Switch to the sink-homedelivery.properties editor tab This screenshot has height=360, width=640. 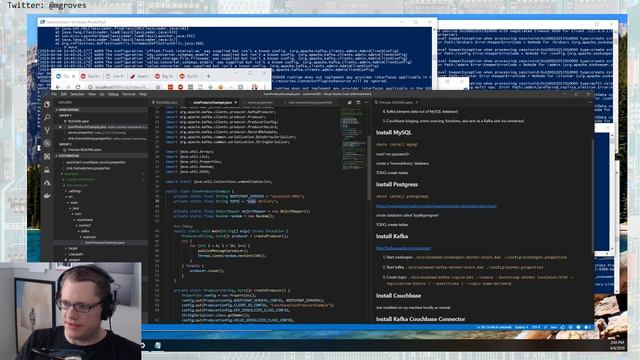point(310,102)
